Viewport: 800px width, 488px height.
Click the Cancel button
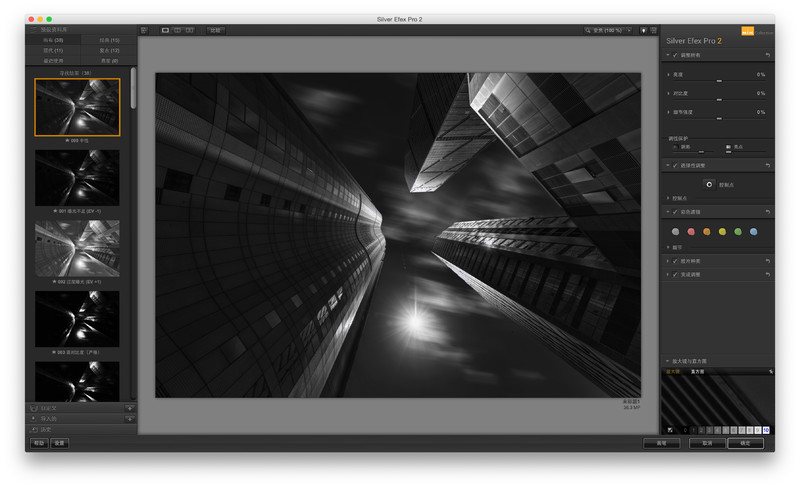(707, 443)
